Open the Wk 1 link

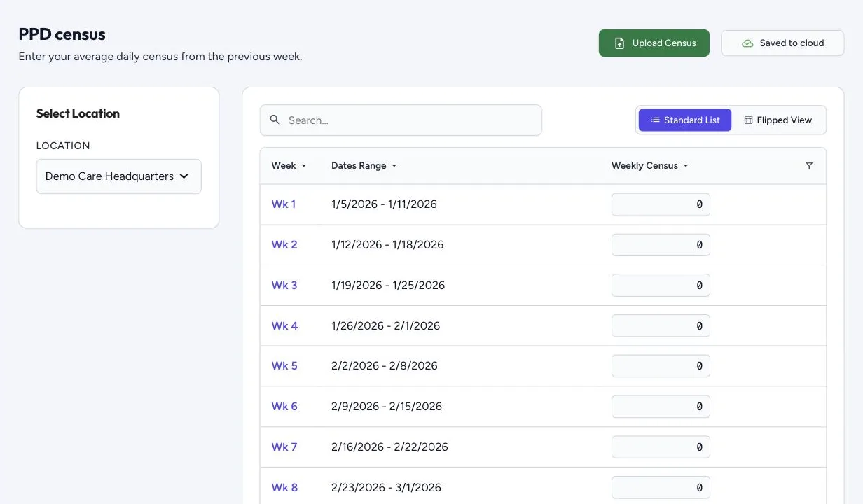284,204
